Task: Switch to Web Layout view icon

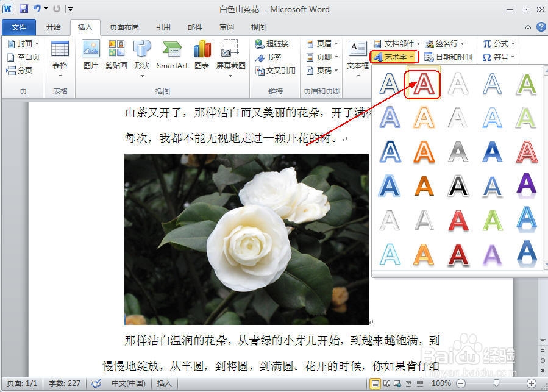Action: pos(397,383)
